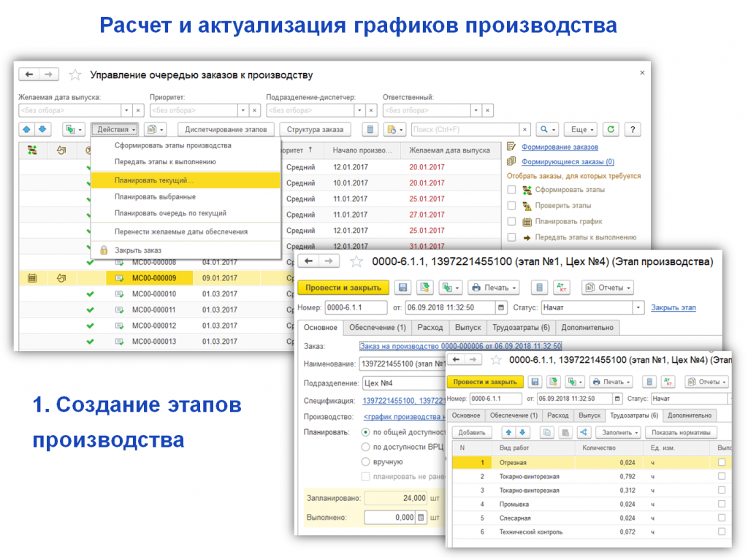
Task: Click back arrow in order queue window
Action: click(x=29, y=74)
